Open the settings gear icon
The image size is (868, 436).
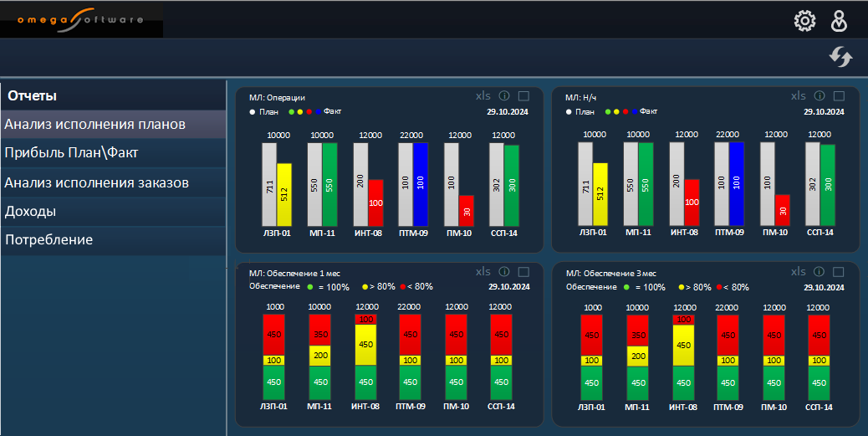(804, 21)
